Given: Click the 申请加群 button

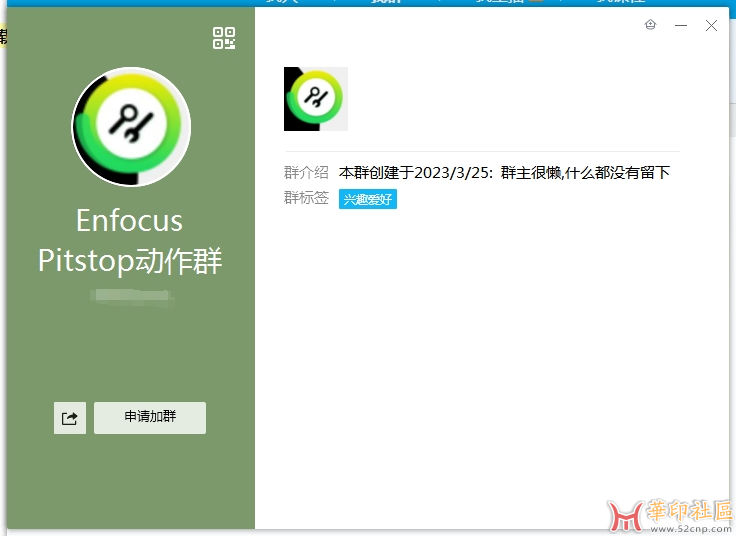Looking at the screenshot, I should coord(150,418).
